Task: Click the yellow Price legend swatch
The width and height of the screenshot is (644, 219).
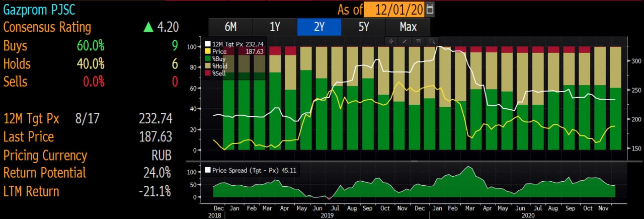Action: pyautogui.click(x=208, y=51)
